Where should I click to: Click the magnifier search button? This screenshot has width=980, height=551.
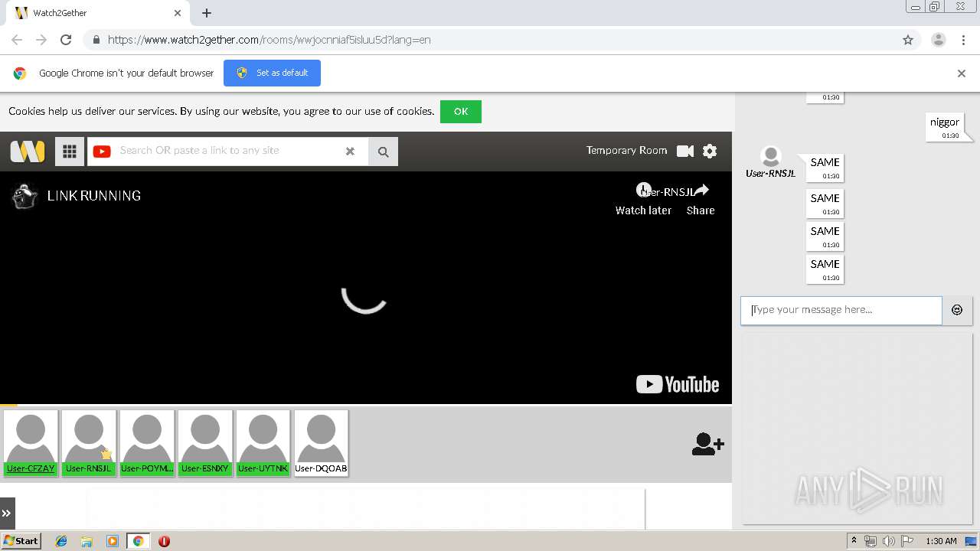coord(383,152)
